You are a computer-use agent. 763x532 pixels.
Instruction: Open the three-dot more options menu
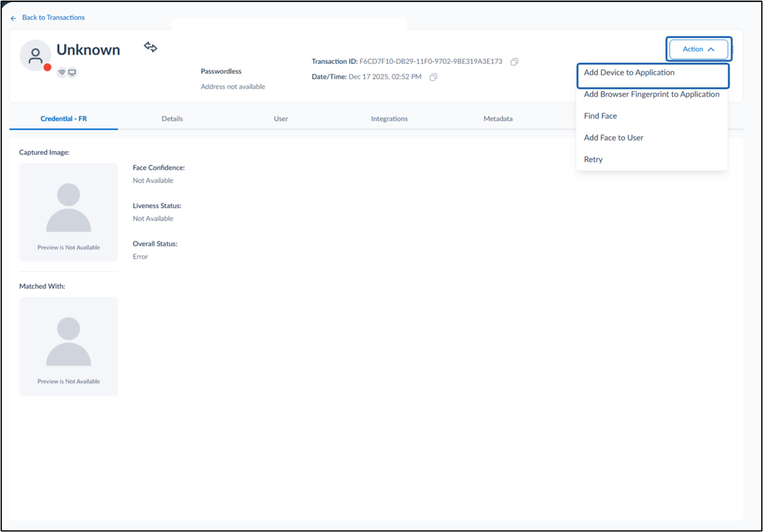[x=734, y=49]
